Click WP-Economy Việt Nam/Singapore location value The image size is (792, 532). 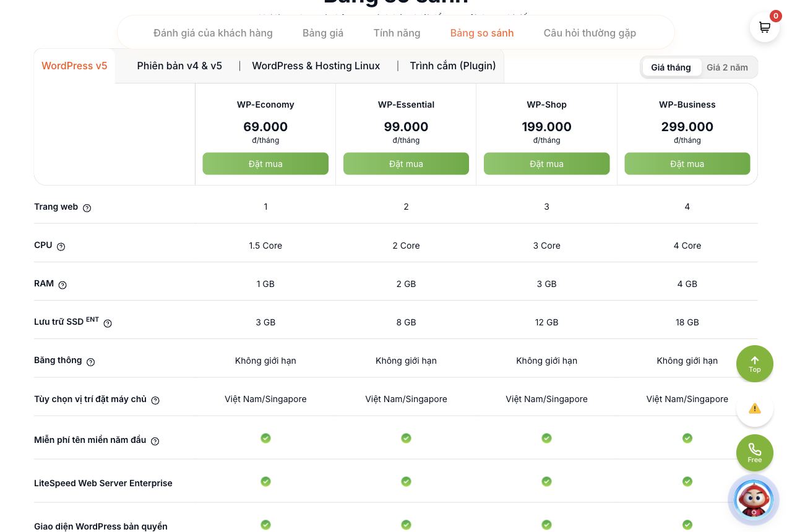click(265, 399)
